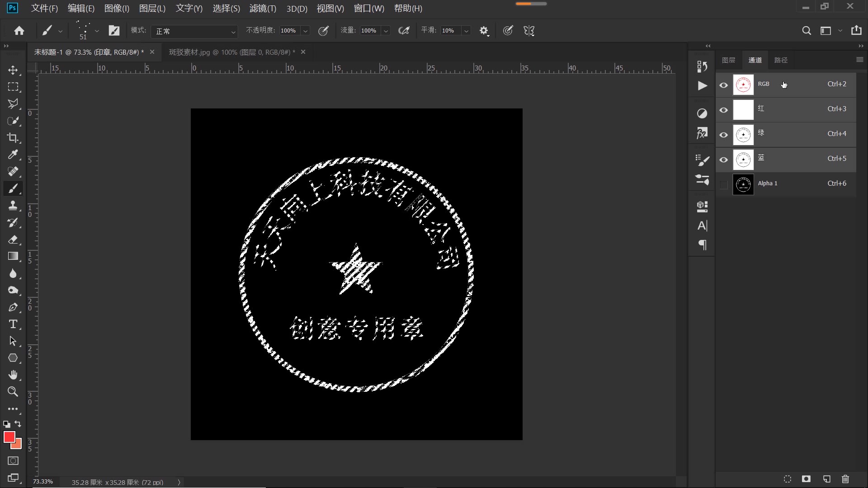Screen dimensions: 868x488
Task: Select the Zoom tool
Action: point(13,392)
